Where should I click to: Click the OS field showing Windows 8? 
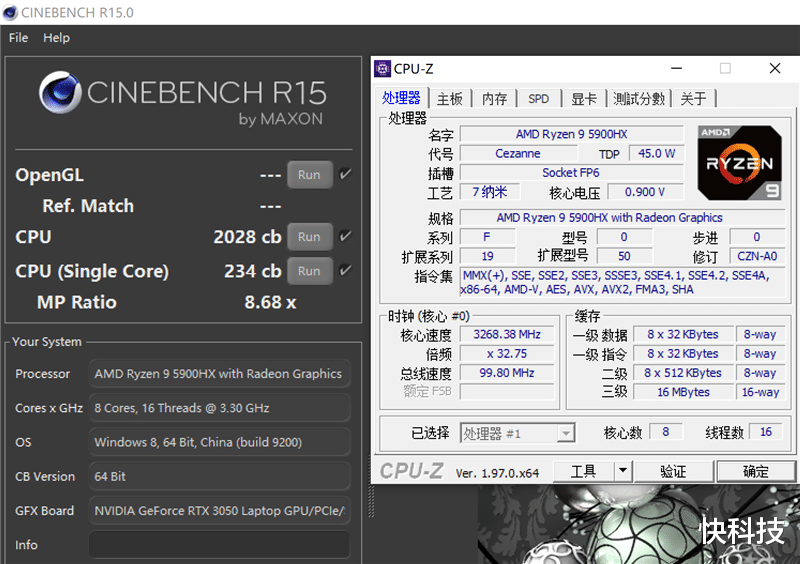pyautogui.click(x=220, y=442)
